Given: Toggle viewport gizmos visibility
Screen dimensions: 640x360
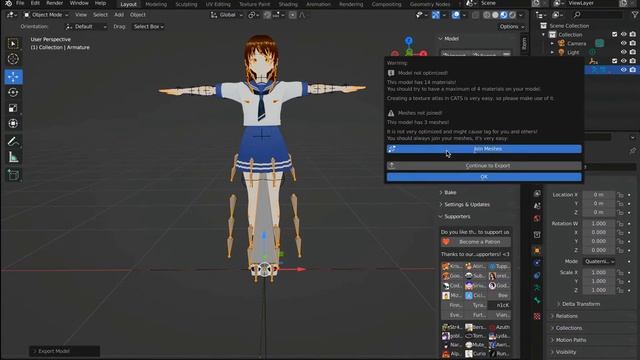Looking at the screenshot, I should [436, 15].
